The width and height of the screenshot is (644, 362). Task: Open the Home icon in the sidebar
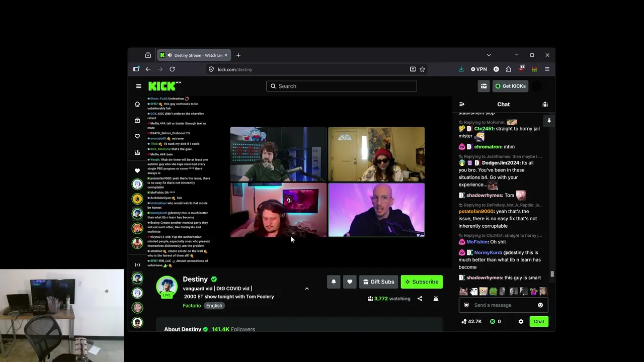[137, 104]
